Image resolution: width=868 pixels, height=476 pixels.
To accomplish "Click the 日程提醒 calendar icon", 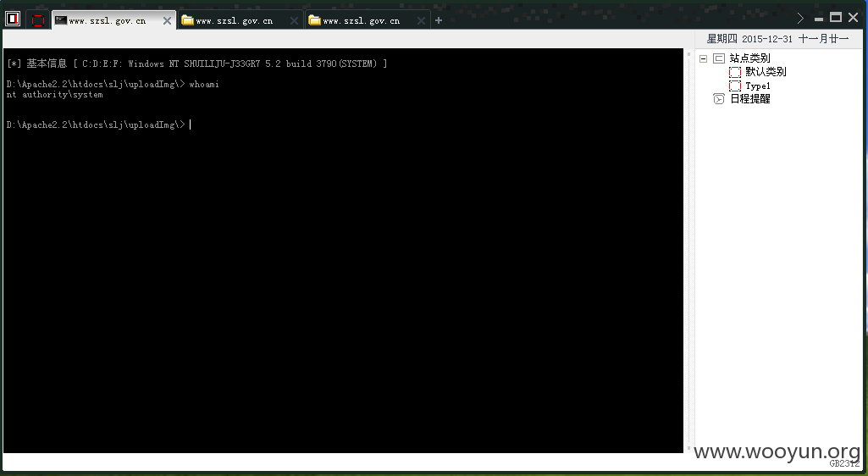I will [x=719, y=99].
